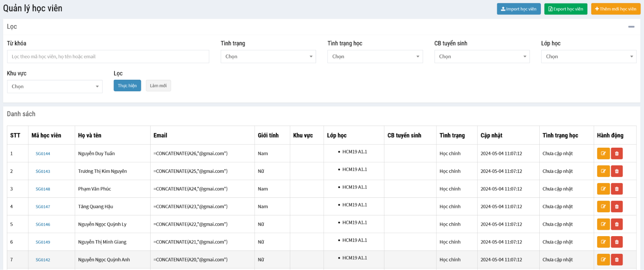Screen dimensions: 644x270
Task: Edit student Nguyễn Ngọc Quỳnh Ly
Action: tap(603, 224)
